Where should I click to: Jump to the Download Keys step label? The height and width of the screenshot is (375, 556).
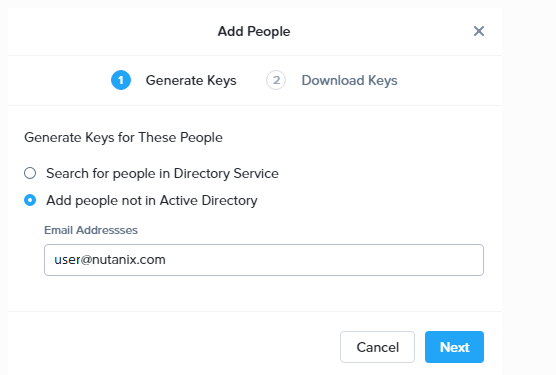(x=349, y=80)
